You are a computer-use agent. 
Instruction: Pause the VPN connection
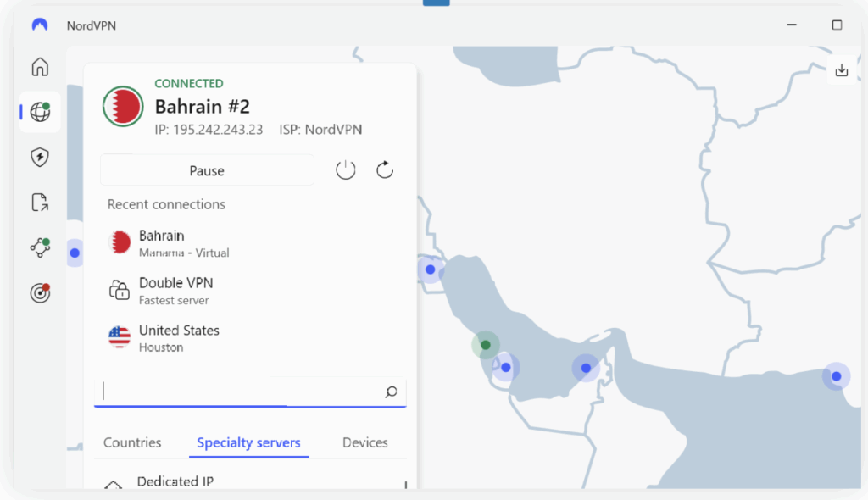pos(207,170)
